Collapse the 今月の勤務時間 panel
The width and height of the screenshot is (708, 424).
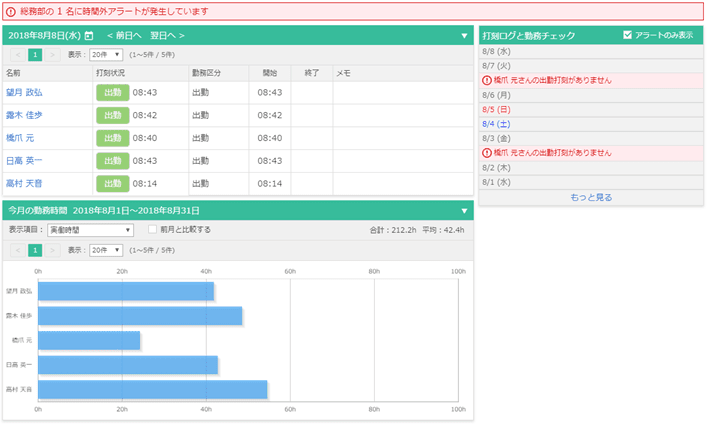[464, 211]
